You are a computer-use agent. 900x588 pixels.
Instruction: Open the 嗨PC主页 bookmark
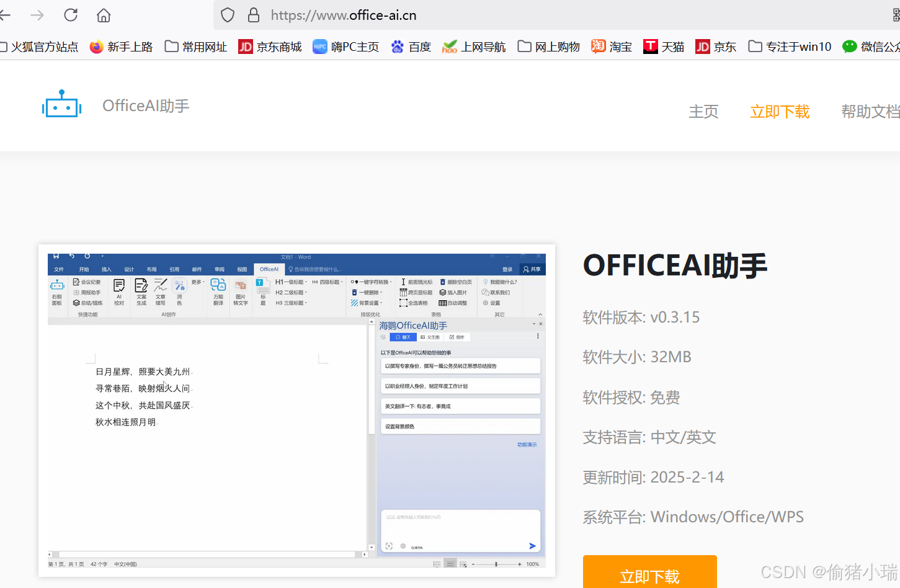coord(346,47)
